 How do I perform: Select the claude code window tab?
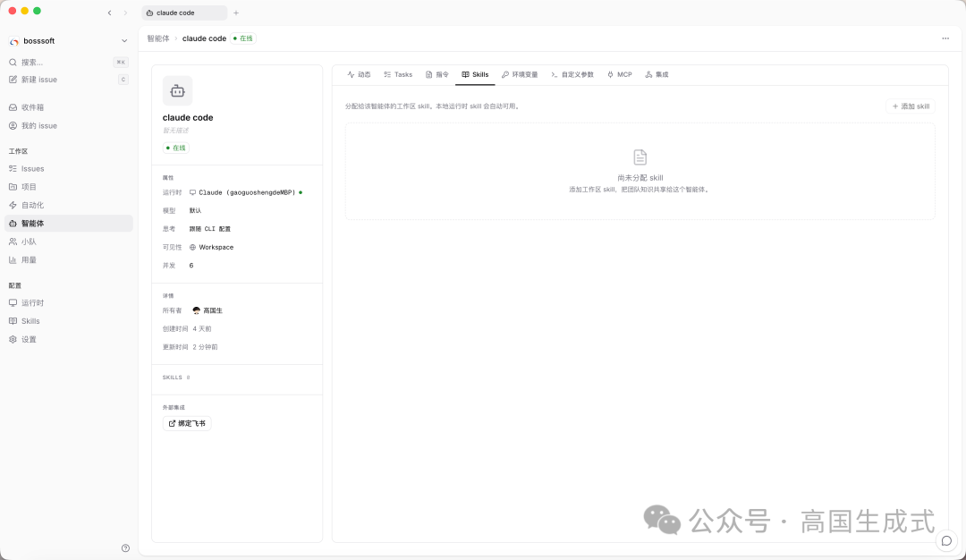click(184, 13)
